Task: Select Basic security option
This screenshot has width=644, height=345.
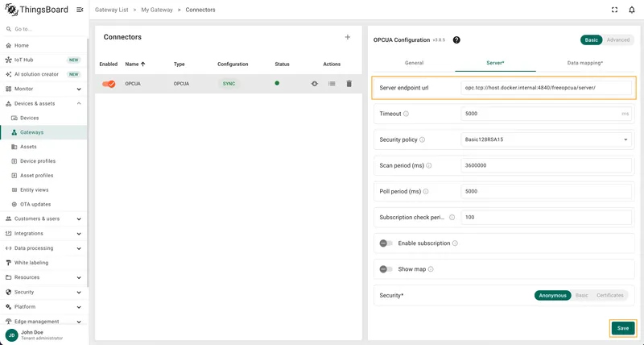Action: point(581,295)
